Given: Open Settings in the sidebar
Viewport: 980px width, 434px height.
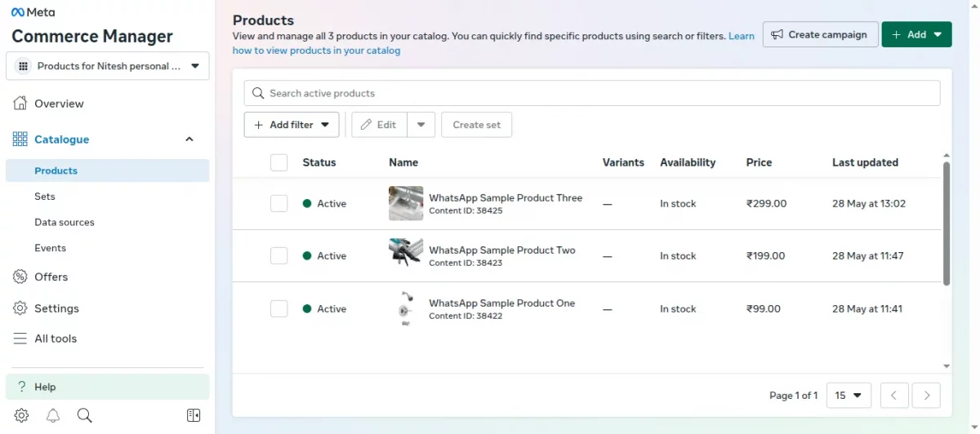Looking at the screenshot, I should (x=108, y=308).
